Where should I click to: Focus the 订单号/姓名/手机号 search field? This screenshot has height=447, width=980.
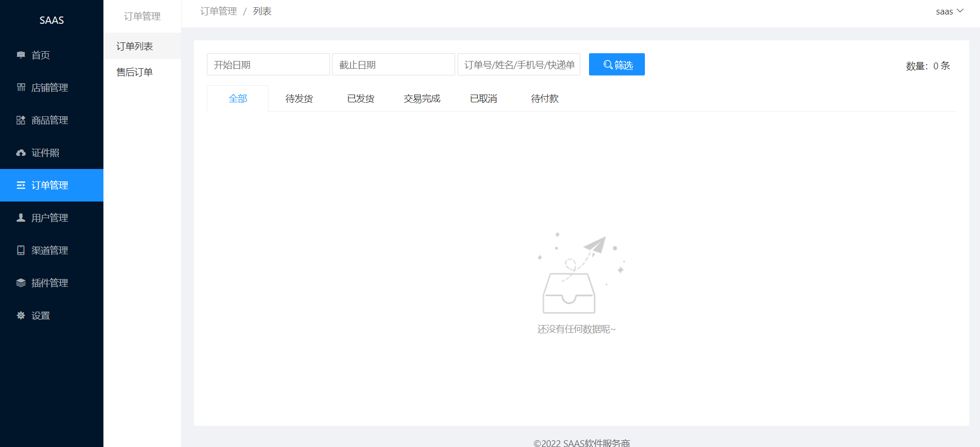[x=519, y=65]
